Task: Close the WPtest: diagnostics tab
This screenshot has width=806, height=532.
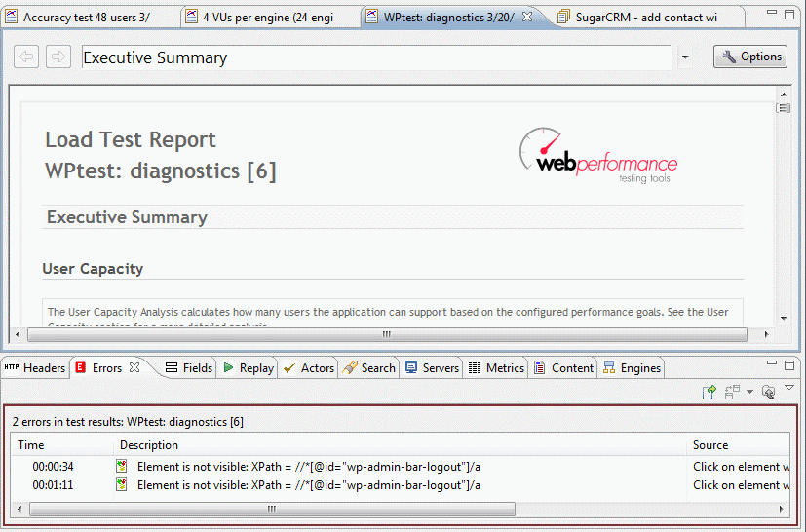Action: (527, 17)
